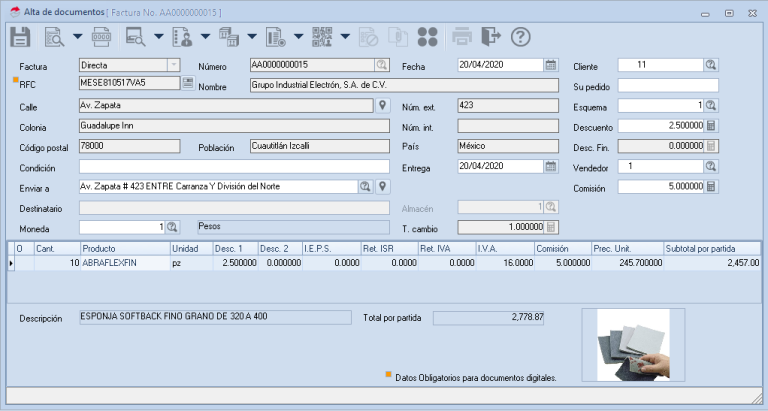Open help with the question mark icon
This screenshot has height=411, width=768.
[x=521, y=37]
